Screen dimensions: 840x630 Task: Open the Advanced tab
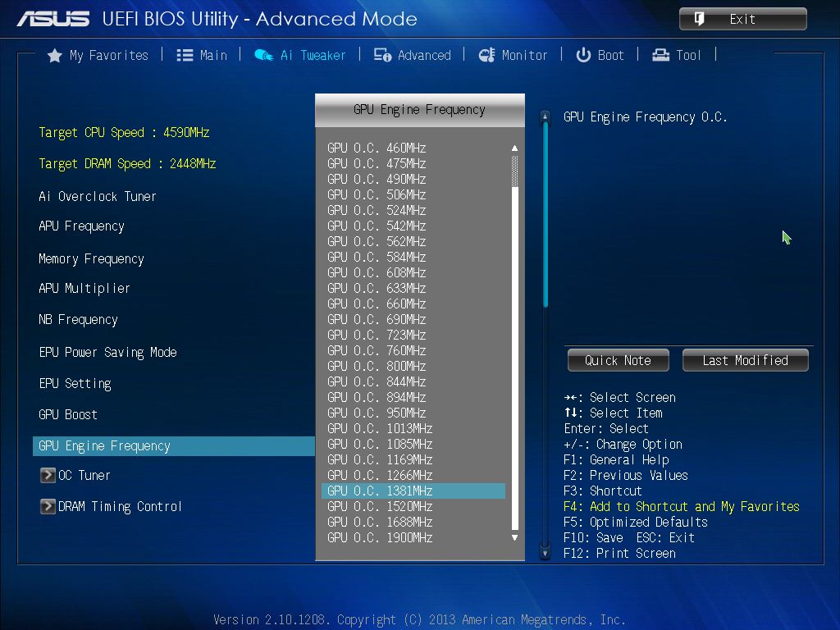[413, 55]
